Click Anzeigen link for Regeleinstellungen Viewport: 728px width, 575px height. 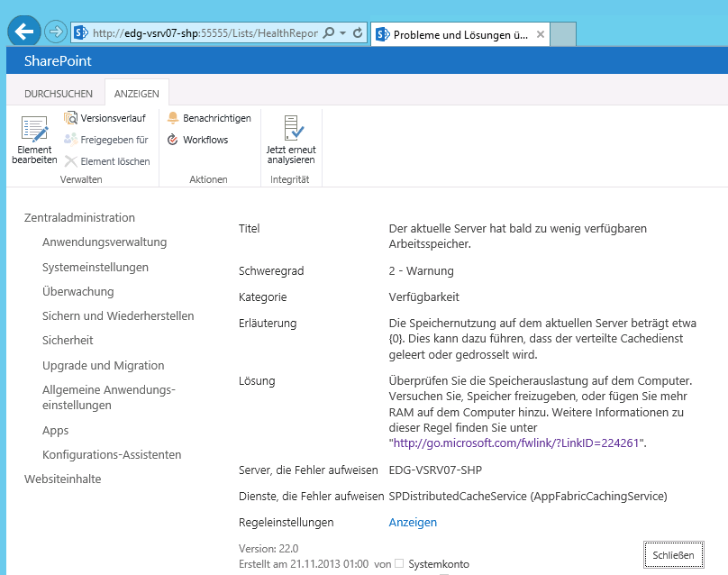(413, 523)
